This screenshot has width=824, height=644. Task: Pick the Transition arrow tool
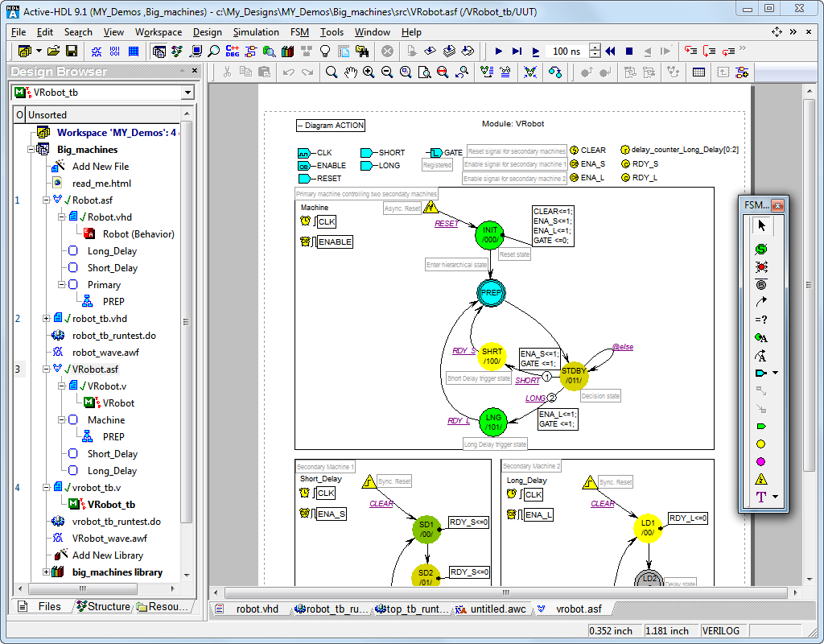pos(760,302)
